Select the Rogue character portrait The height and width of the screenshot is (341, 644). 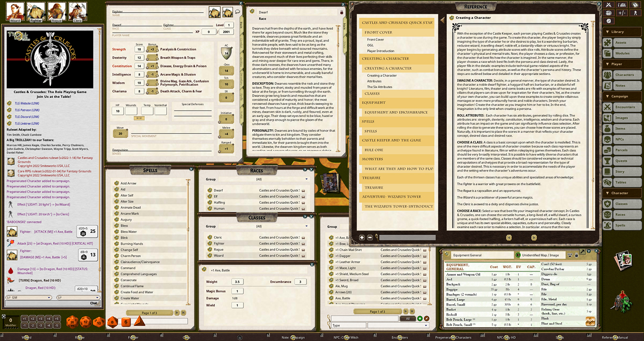[57, 12]
